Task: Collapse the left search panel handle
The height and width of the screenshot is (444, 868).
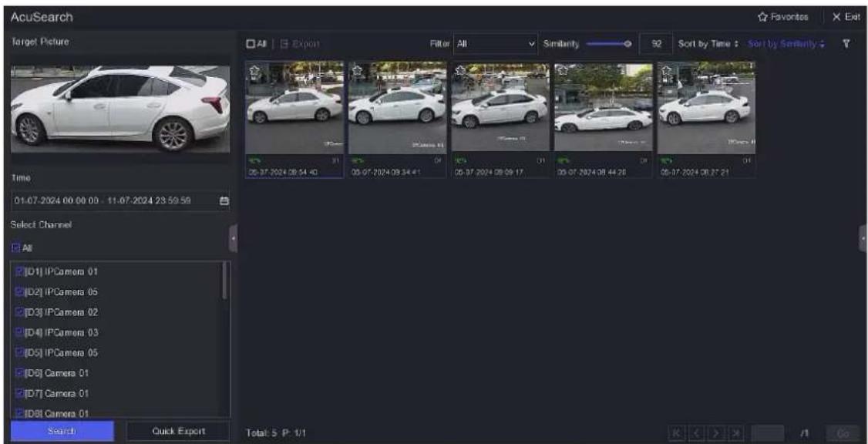Action: coord(233,239)
